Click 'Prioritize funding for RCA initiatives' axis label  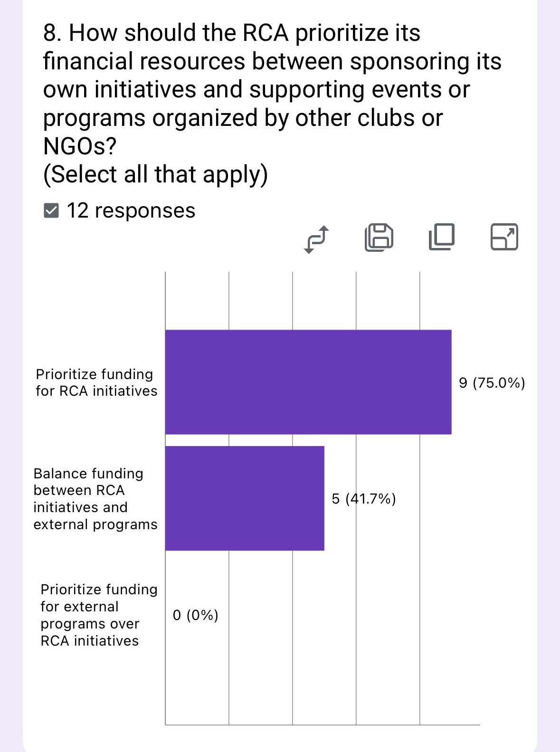(96, 382)
